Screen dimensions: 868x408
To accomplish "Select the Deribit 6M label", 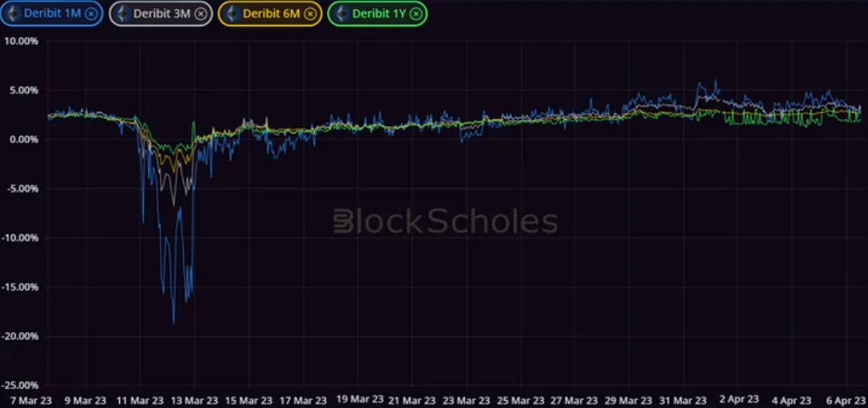I will pos(272,14).
